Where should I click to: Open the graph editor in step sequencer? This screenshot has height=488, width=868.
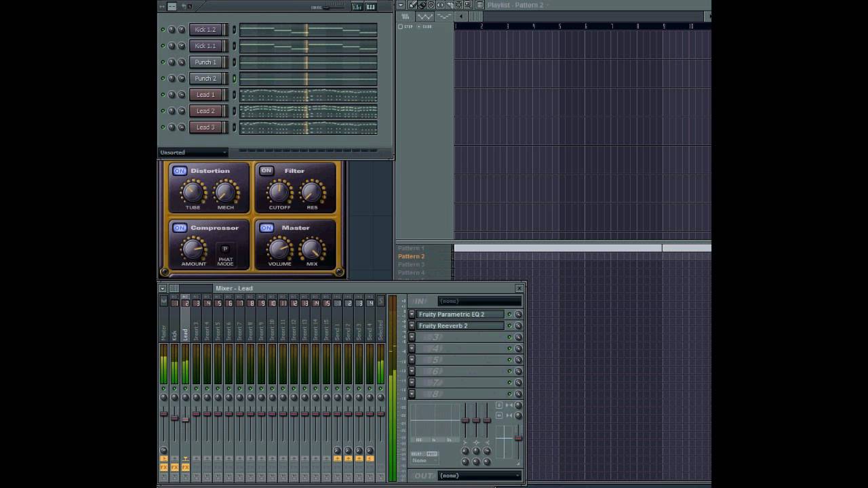pos(357,7)
